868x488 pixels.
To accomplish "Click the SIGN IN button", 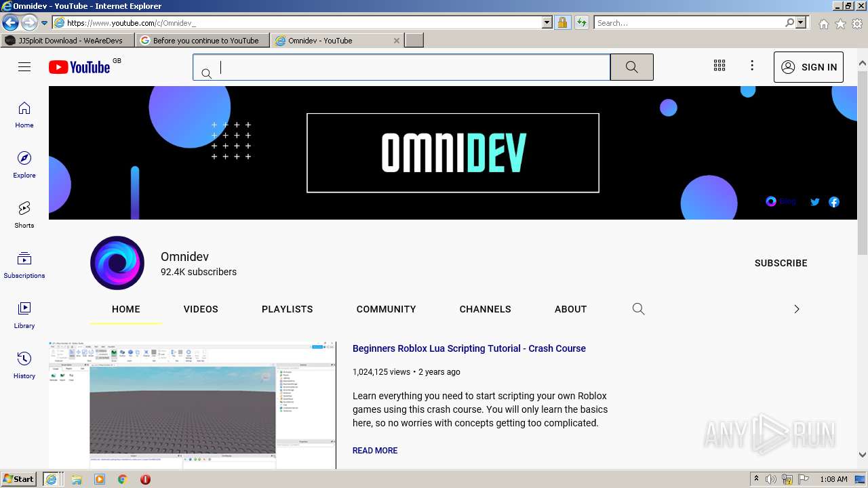I will point(808,67).
